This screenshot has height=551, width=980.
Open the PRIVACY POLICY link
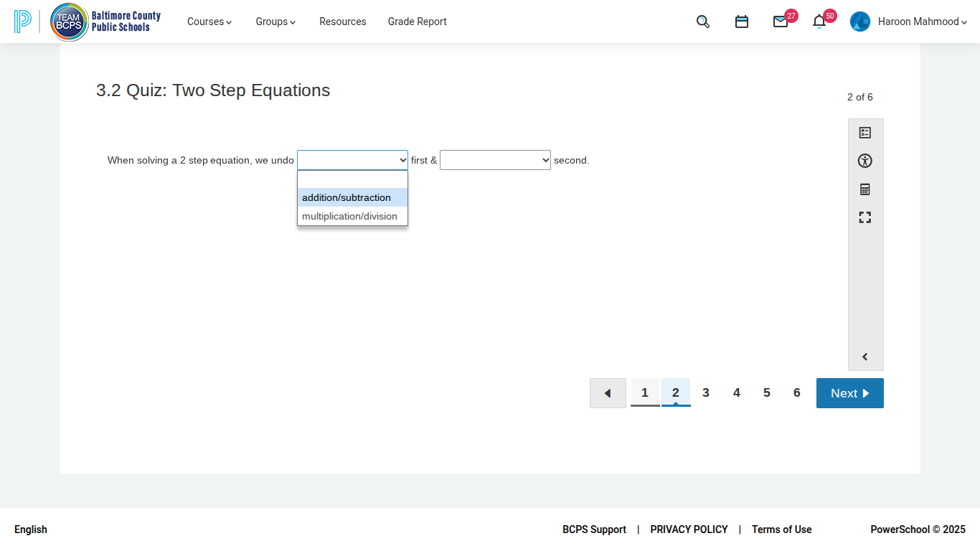689,529
